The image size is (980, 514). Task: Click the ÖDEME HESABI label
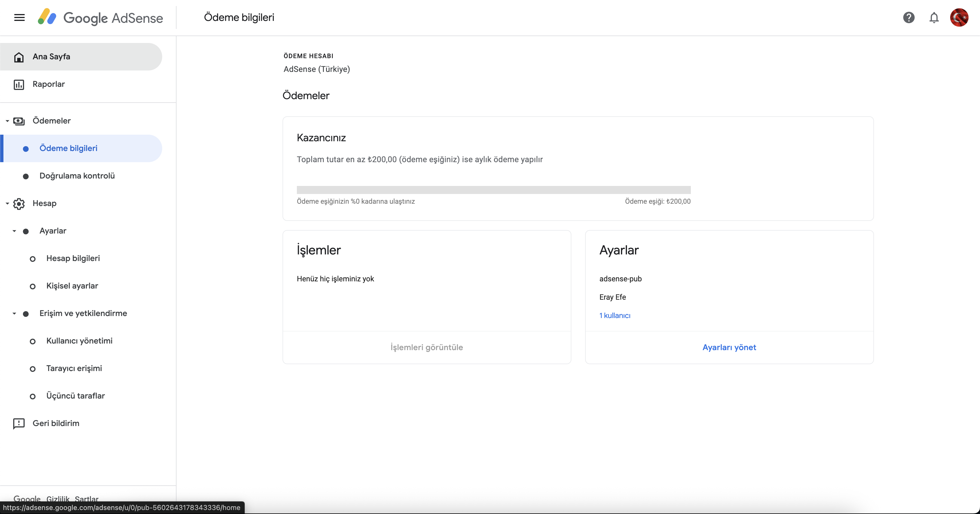click(x=308, y=56)
